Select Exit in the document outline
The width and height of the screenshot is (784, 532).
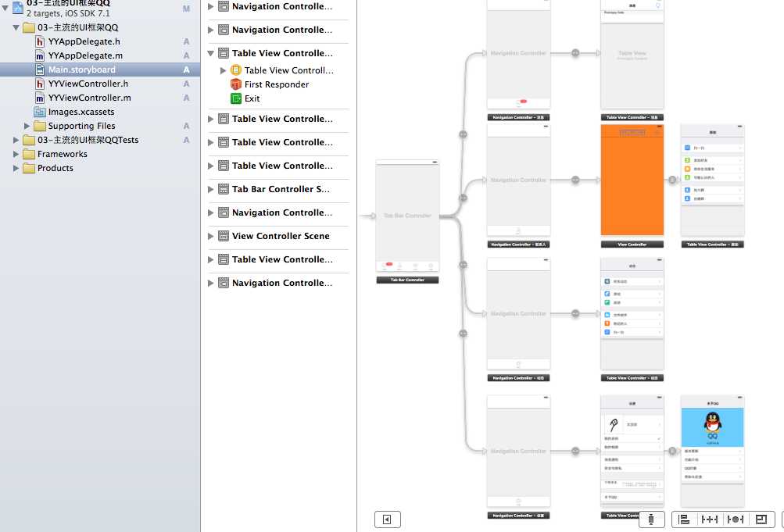pos(252,98)
